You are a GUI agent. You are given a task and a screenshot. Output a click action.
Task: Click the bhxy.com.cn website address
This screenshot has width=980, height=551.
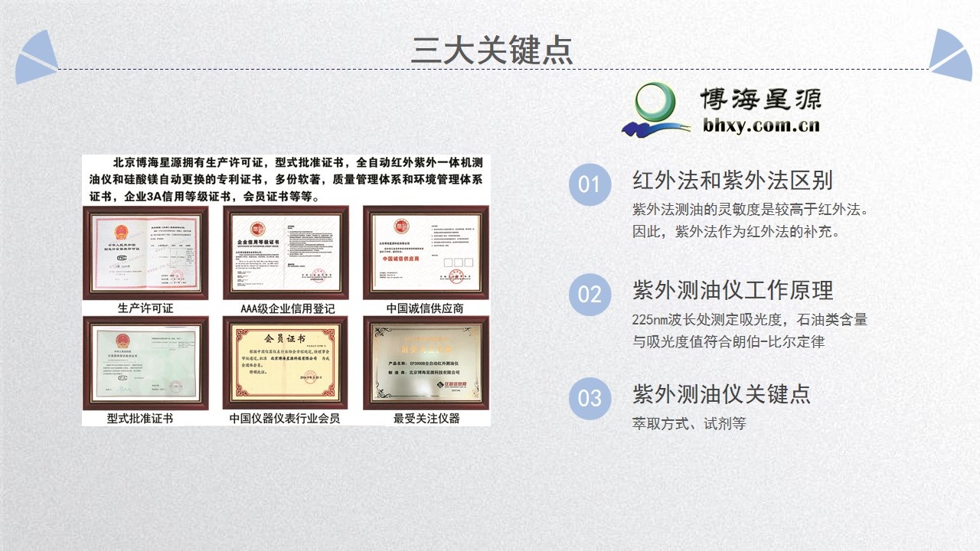click(x=761, y=126)
